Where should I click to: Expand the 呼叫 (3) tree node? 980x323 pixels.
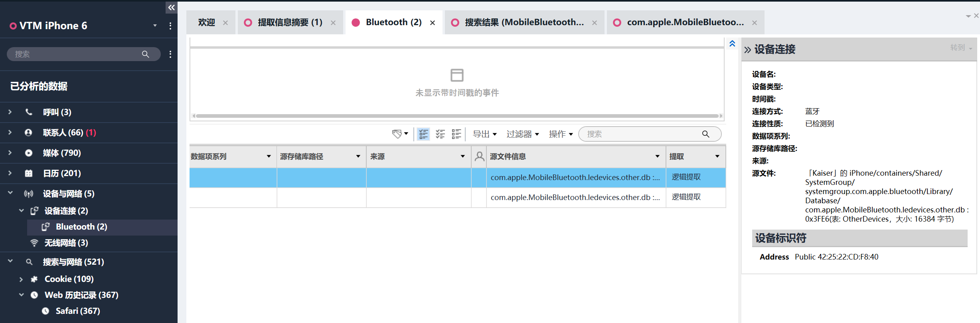tap(10, 112)
